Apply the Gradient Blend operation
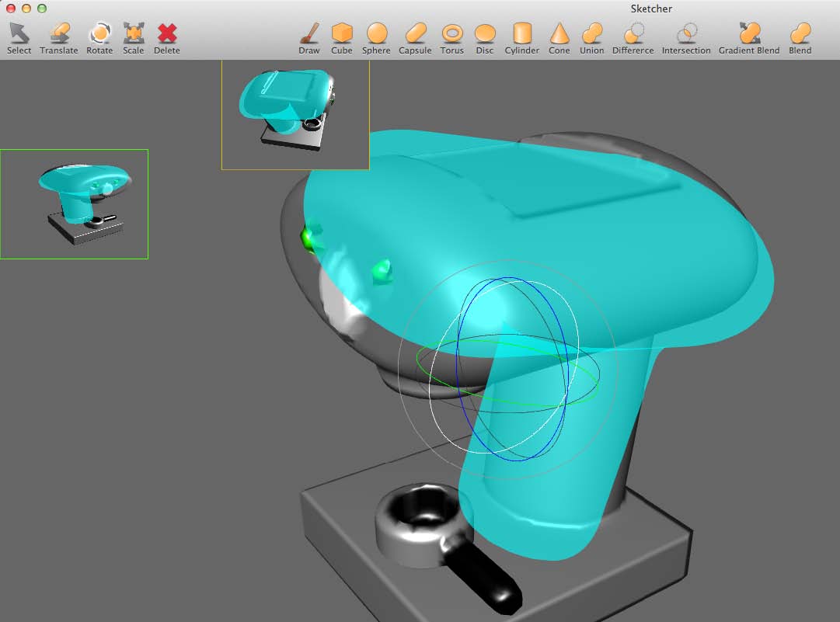 (749, 39)
